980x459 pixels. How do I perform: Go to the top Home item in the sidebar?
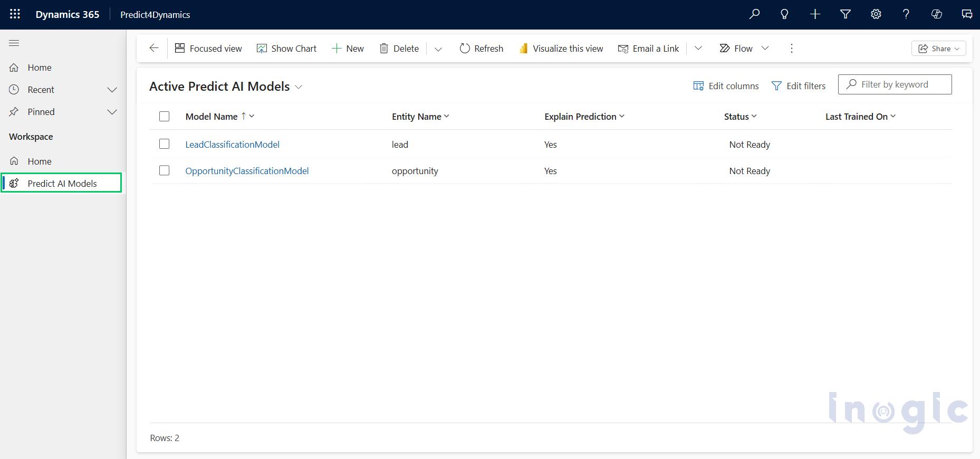click(40, 68)
